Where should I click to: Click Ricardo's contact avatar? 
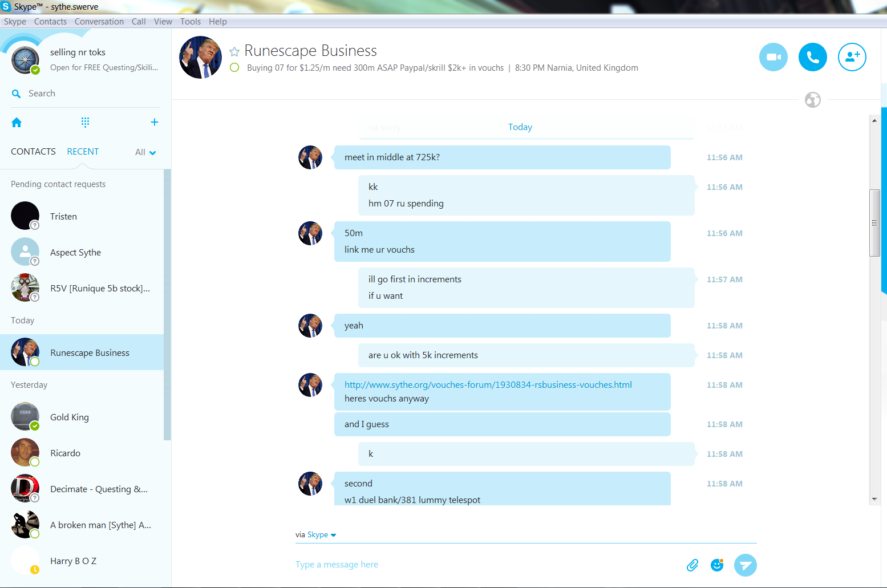(25, 453)
